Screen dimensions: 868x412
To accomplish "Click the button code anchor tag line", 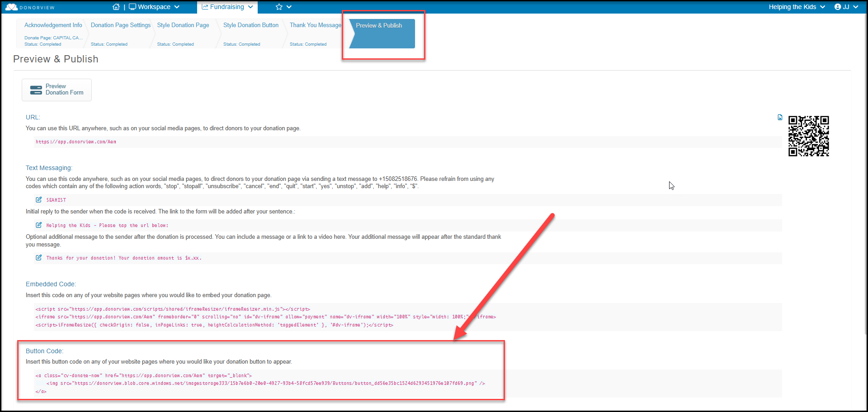I will (x=143, y=375).
